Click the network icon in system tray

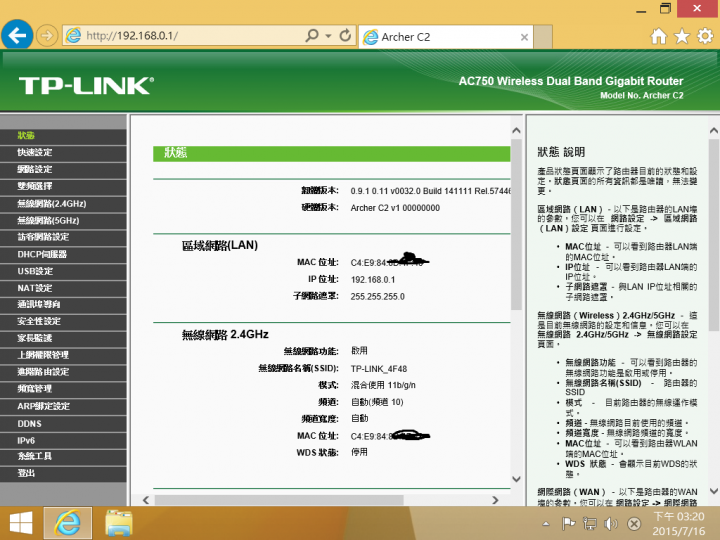[x=590, y=523]
